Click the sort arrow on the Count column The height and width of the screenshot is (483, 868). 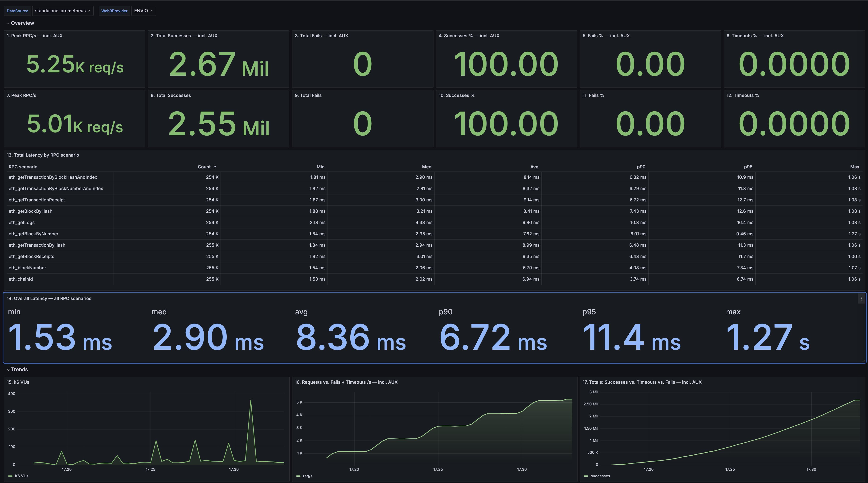[215, 167]
